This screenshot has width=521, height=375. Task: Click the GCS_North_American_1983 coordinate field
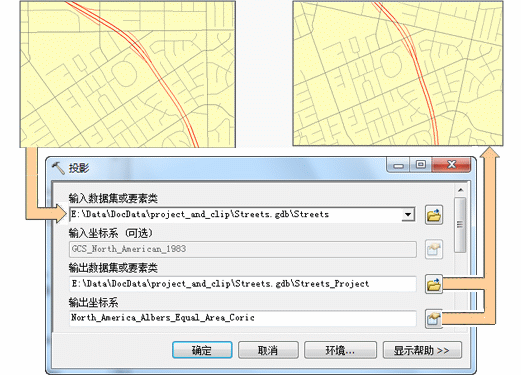(x=243, y=249)
